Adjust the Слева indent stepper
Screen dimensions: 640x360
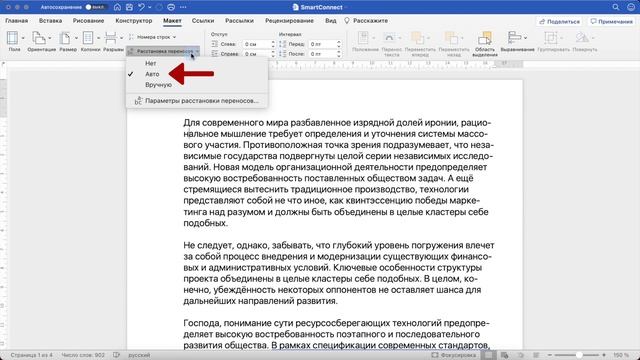(x=273, y=44)
